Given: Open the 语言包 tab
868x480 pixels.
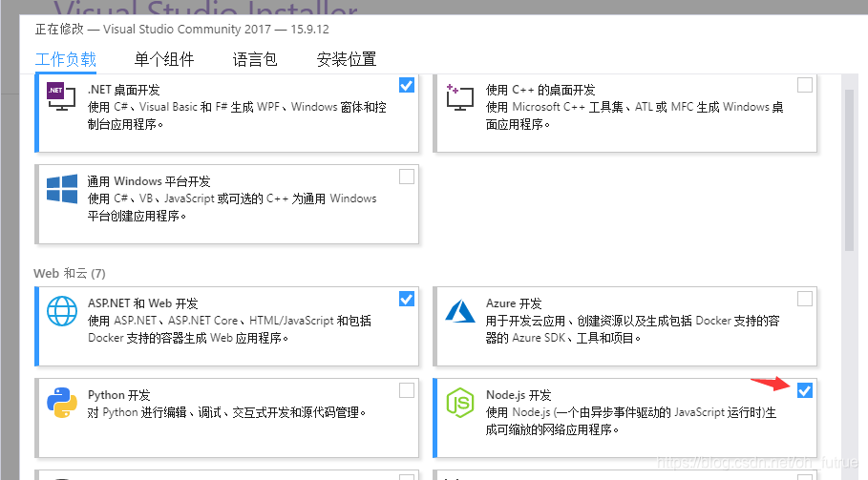Looking at the screenshot, I should [255, 59].
